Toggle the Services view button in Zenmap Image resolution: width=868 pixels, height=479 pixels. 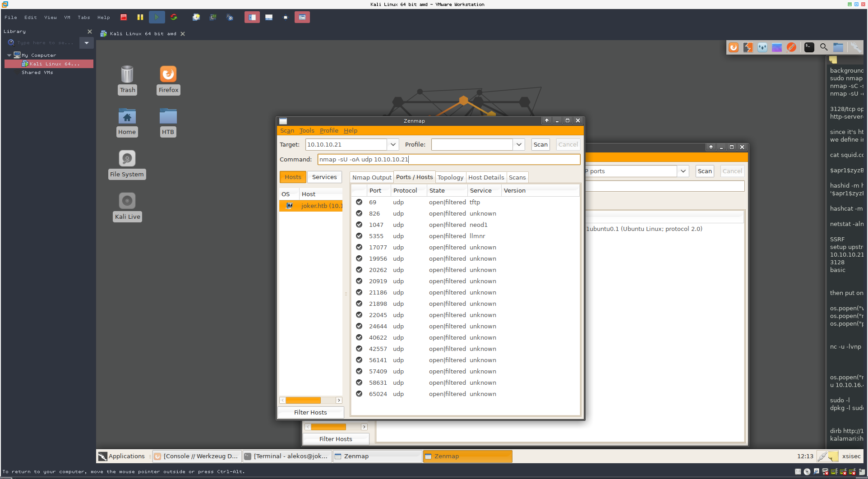click(x=324, y=177)
